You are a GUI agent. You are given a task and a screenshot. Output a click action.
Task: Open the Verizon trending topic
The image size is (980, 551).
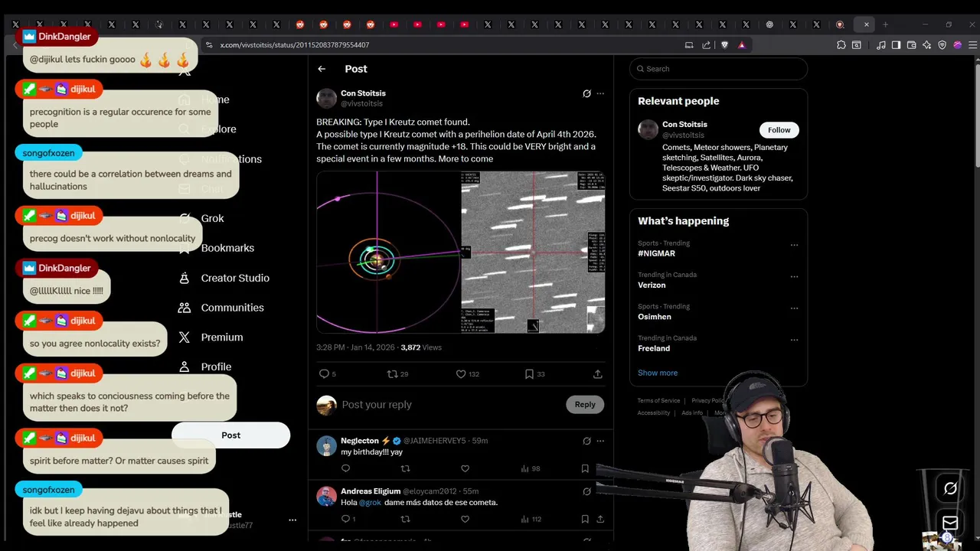pyautogui.click(x=652, y=285)
